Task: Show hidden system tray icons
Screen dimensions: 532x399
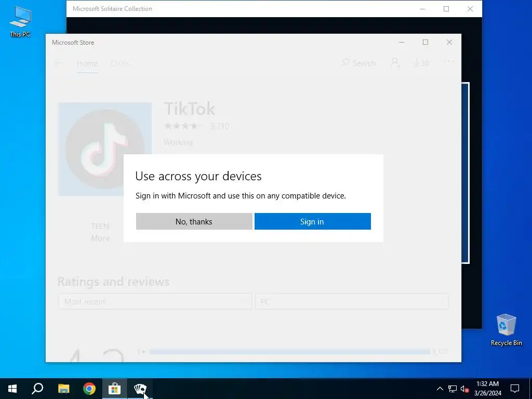Action: [x=440, y=389]
